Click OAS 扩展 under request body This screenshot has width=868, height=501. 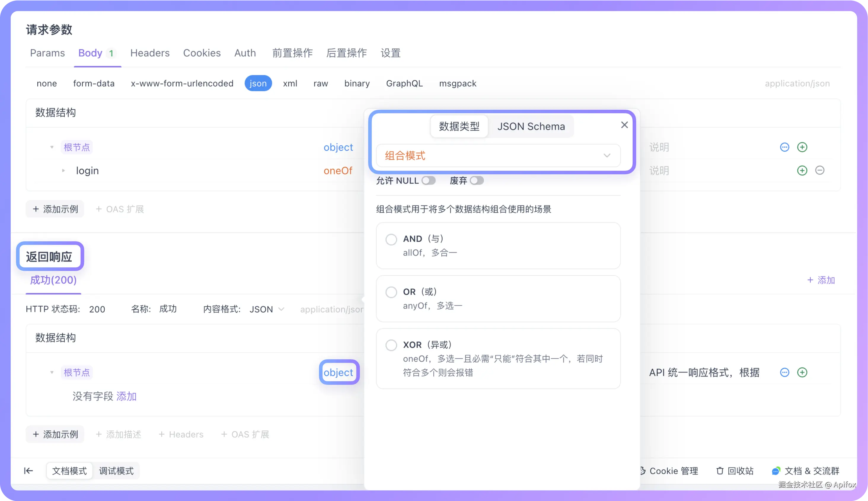pos(120,209)
